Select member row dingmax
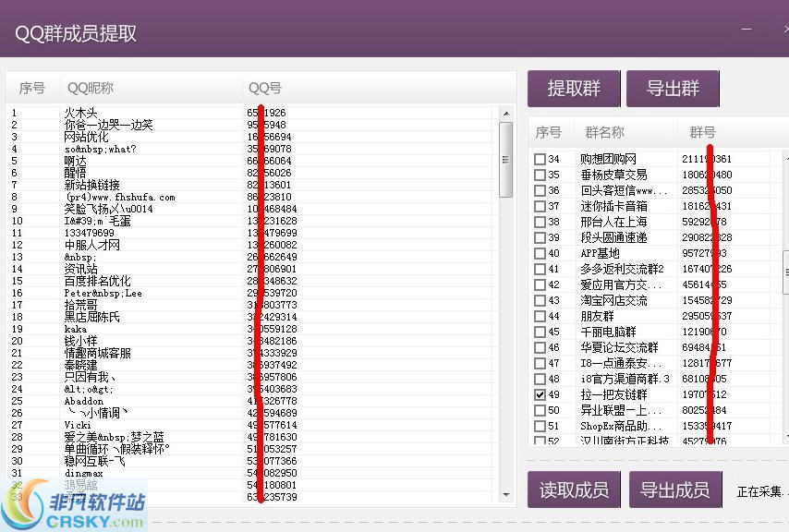 coord(250,473)
